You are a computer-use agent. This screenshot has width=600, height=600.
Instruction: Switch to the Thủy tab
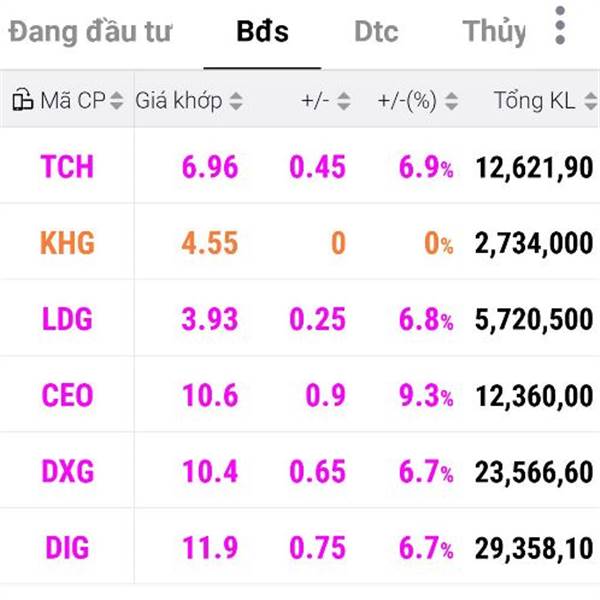(x=494, y=31)
